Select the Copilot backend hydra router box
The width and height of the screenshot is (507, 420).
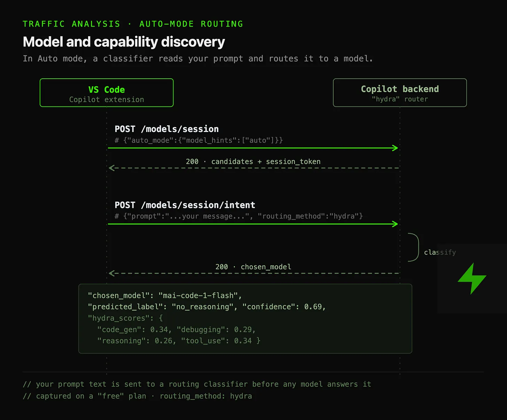400,93
